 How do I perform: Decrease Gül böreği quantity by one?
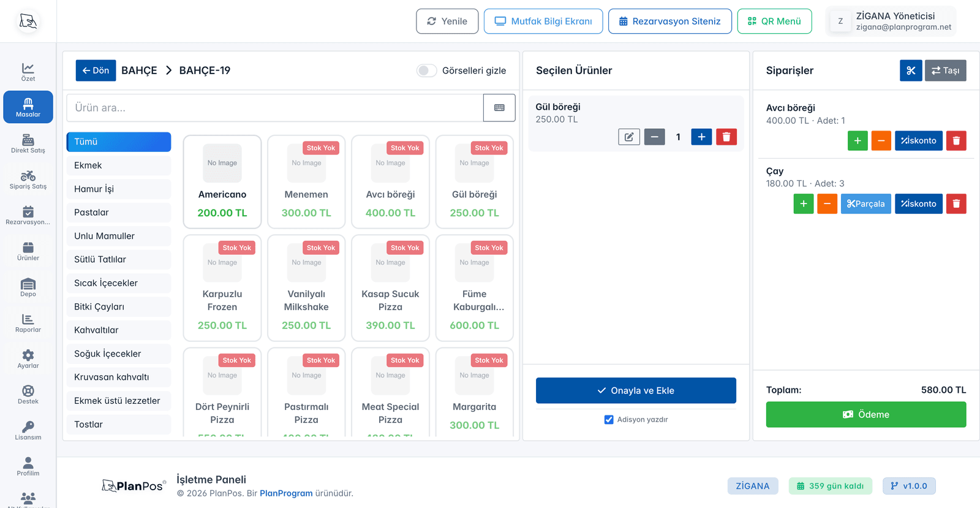click(x=655, y=137)
